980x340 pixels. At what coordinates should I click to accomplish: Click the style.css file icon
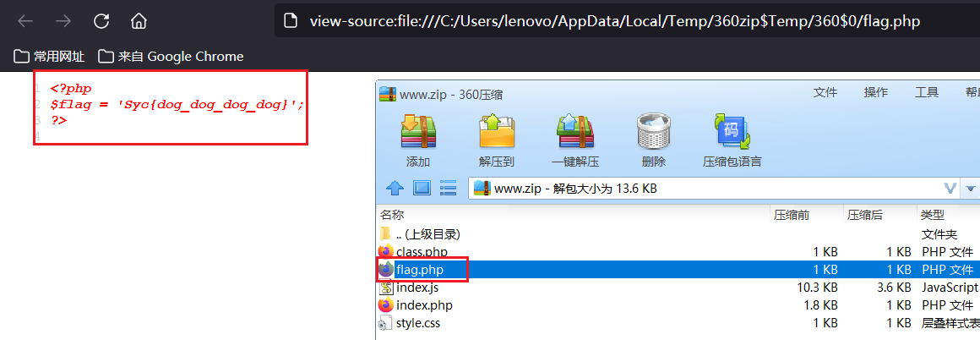pyautogui.click(x=386, y=324)
